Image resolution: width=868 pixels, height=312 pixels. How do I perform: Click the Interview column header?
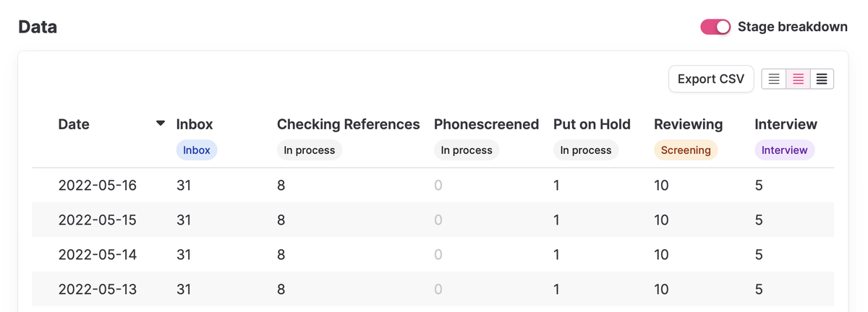786,124
